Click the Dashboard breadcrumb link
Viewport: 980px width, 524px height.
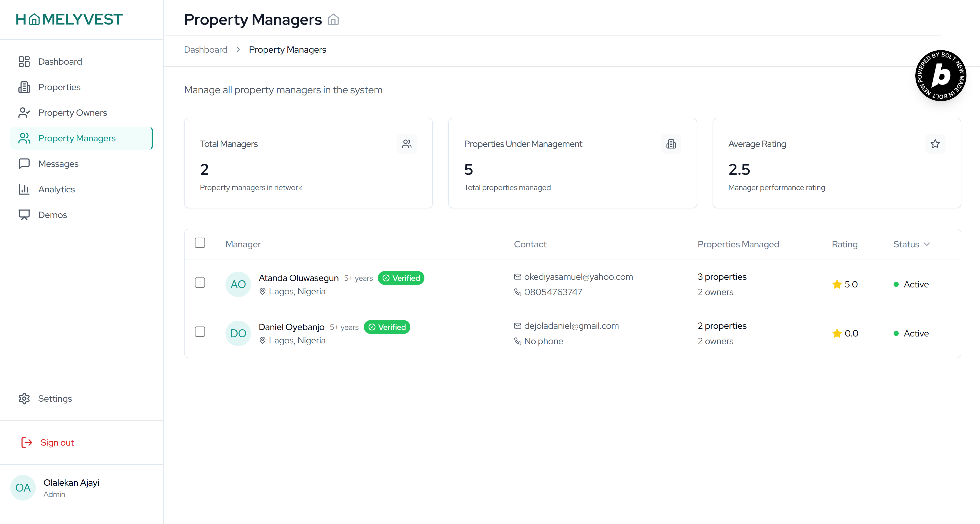click(x=206, y=49)
